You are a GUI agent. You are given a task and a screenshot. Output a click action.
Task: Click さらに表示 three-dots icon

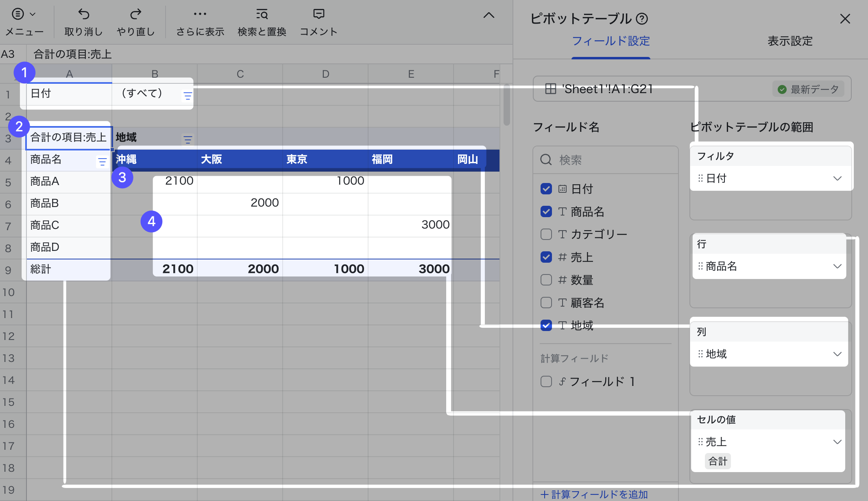tap(200, 15)
